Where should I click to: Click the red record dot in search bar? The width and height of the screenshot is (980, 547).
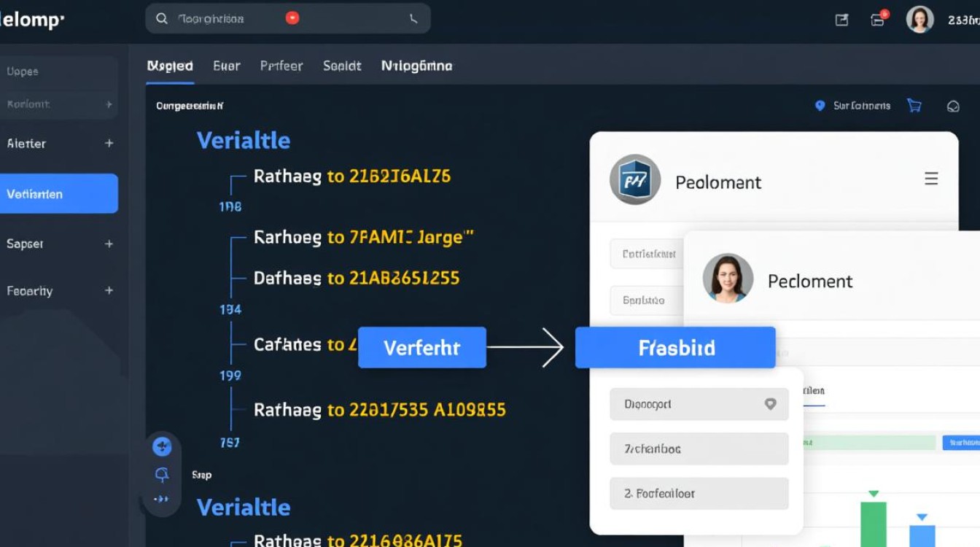[292, 18]
